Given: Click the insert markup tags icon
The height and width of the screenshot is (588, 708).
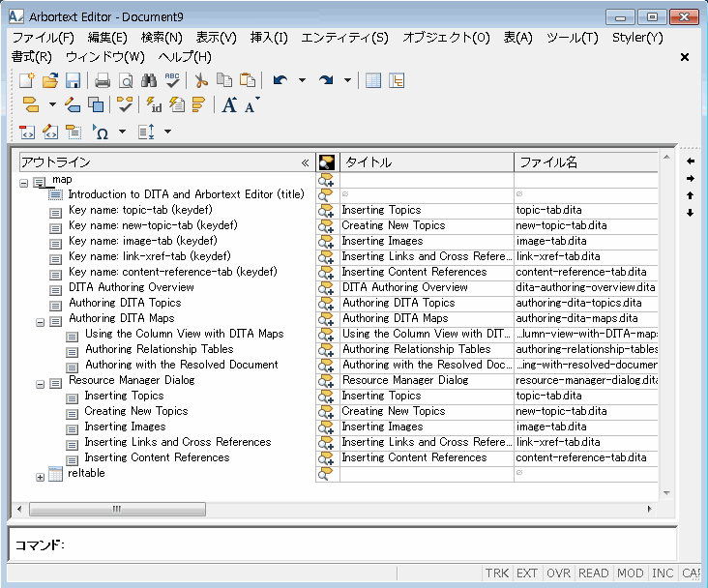Looking at the screenshot, I should click(x=31, y=104).
